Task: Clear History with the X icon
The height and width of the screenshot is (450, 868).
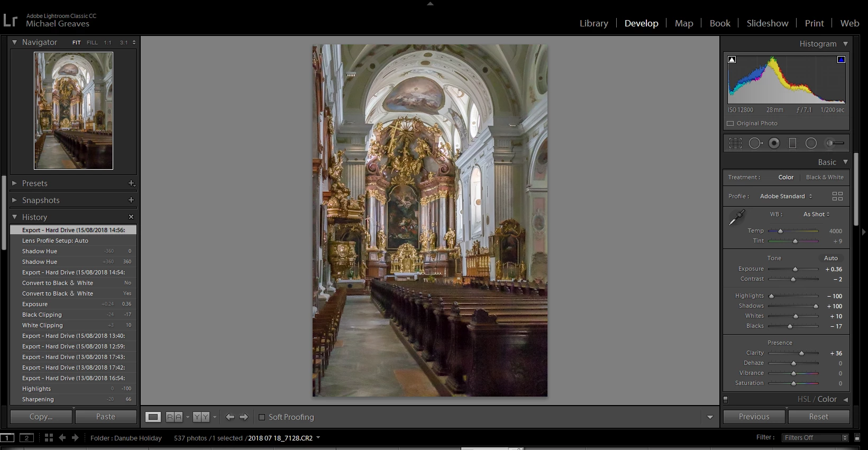Action: coord(131,217)
